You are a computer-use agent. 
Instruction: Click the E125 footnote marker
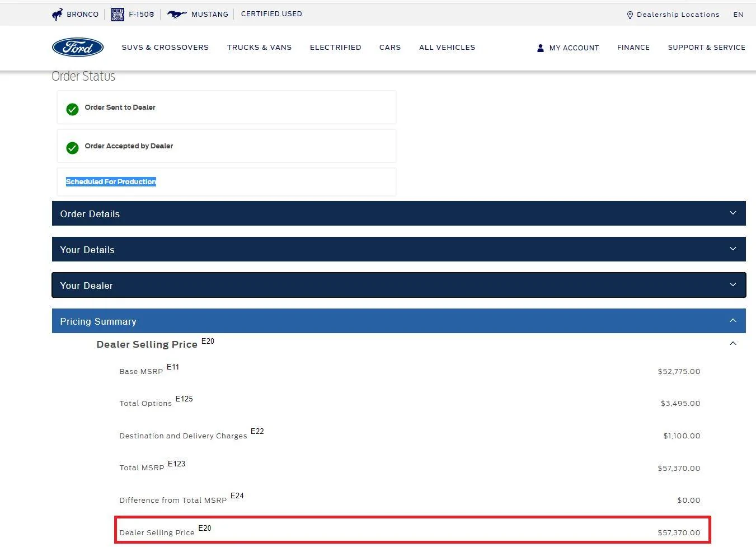coord(184,399)
